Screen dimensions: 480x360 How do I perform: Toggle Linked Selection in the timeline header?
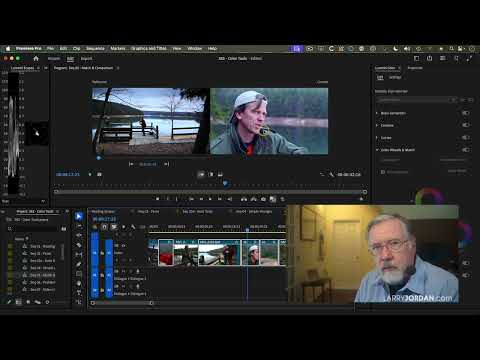[x=114, y=227]
